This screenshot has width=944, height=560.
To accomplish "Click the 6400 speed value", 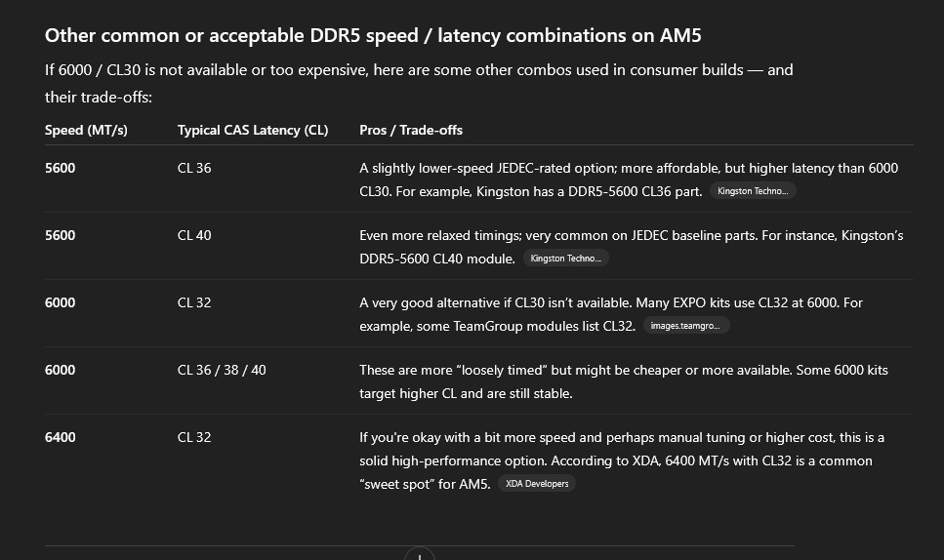I will (x=61, y=437).
